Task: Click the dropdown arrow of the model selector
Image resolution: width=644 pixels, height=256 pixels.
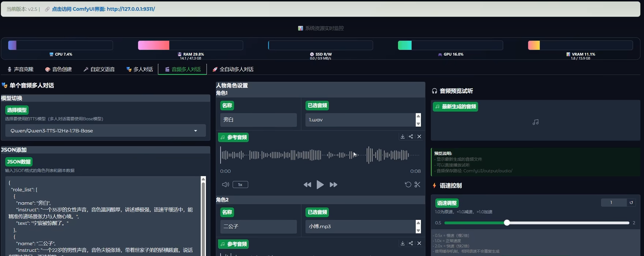Action: pyautogui.click(x=196, y=131)
